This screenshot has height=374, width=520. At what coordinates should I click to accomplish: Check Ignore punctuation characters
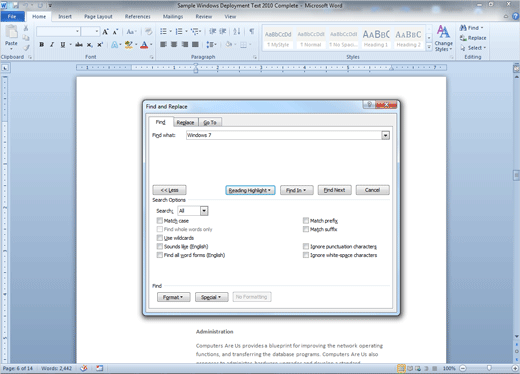pos(306,246)
